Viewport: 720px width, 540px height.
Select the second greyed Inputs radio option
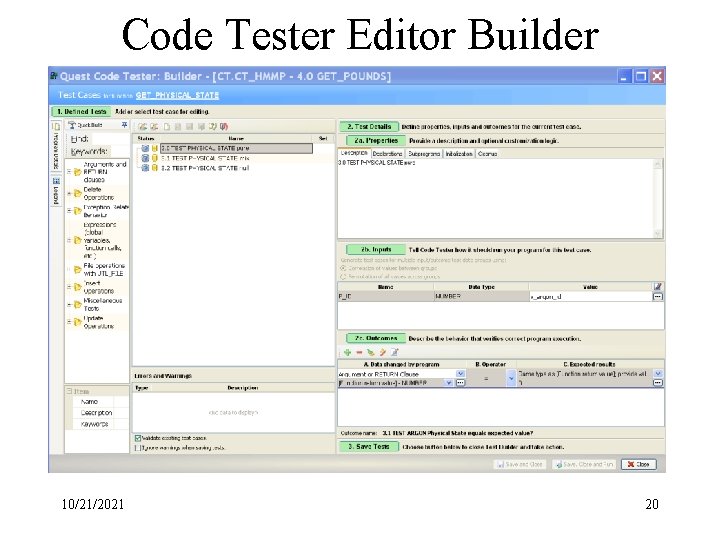pyautogui.click(x=343, y=277)
